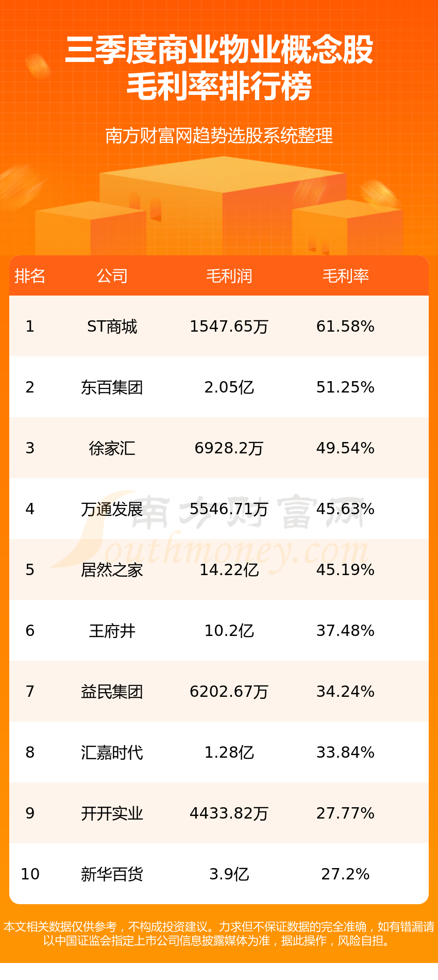
Task: Click subtitle 南方财富网趋势选股系统整理
Action: [219, 136]
